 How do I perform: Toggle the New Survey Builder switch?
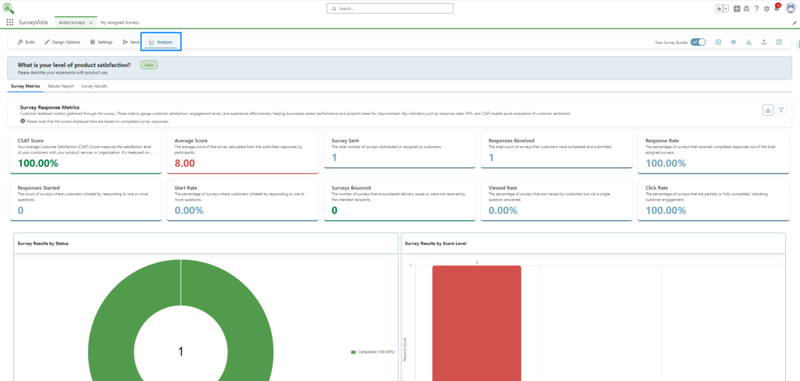[698, 42]
